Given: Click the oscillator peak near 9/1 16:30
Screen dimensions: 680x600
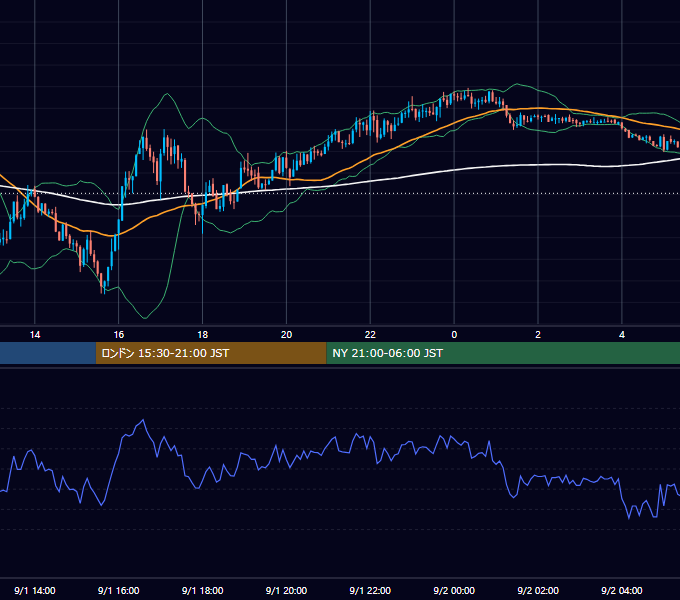Looking at the screenshot, I should pos(143,420).
